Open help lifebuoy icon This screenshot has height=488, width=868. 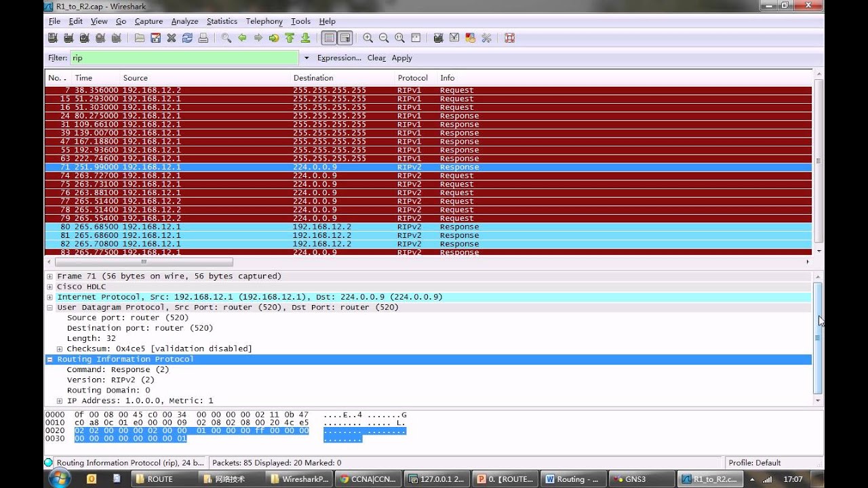[510, 38]
